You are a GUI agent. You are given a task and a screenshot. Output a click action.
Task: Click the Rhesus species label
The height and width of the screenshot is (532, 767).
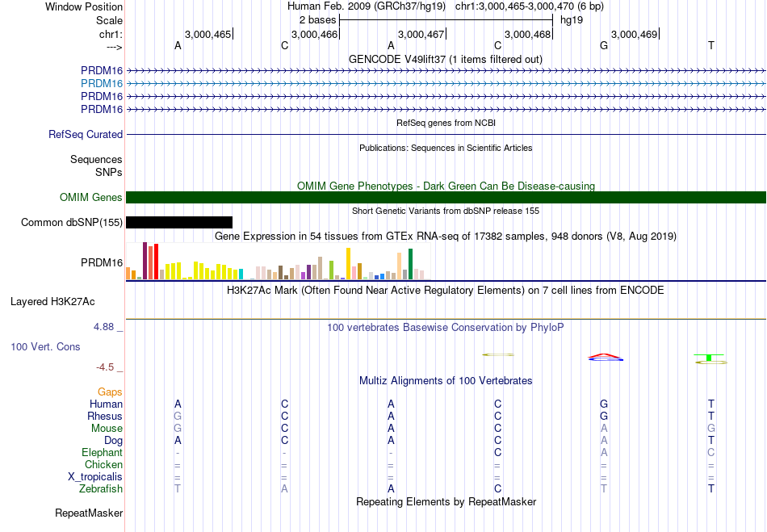[x=105, y=416]
